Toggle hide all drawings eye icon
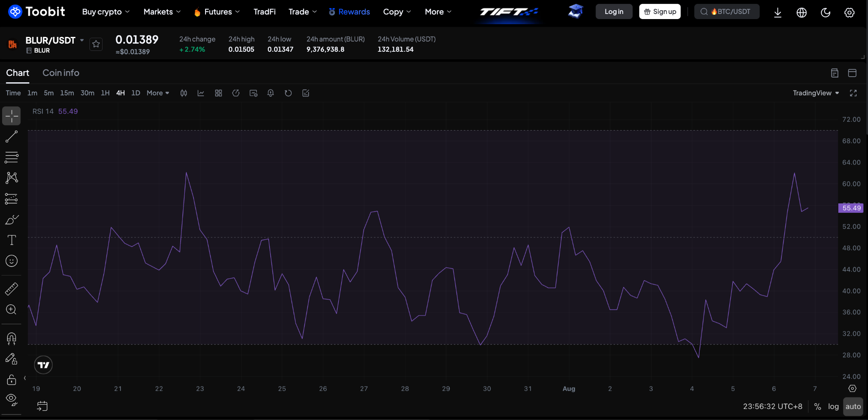This screenshot has height=420, width=868. (11, 399)
